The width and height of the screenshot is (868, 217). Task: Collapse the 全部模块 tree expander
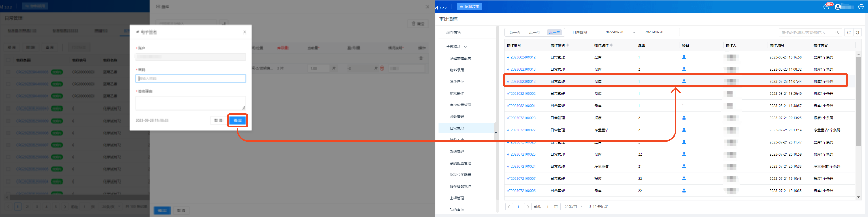[x=465, y=47]
